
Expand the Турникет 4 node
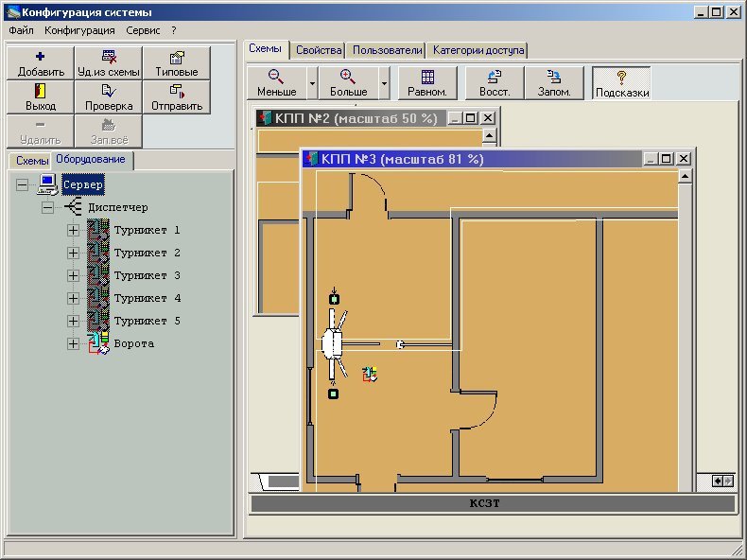click(x=73, y=298)
